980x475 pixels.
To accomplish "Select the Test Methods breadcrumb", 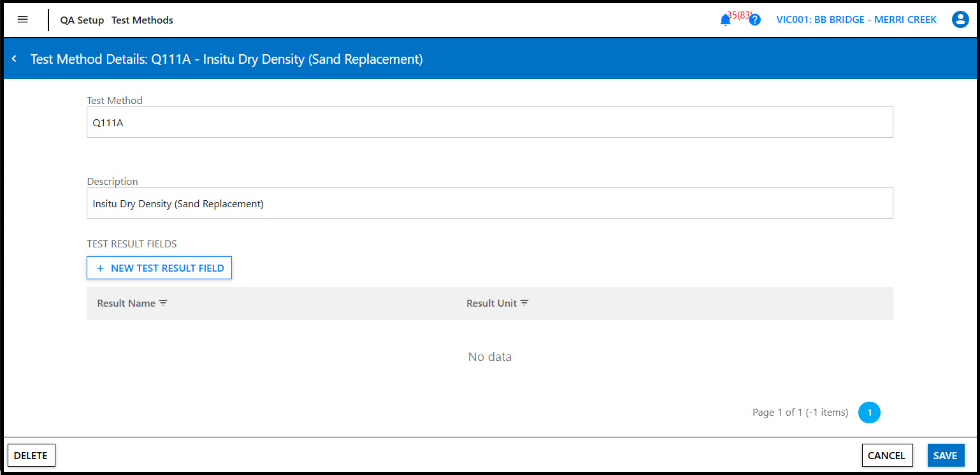I will (x=142, y=20).
